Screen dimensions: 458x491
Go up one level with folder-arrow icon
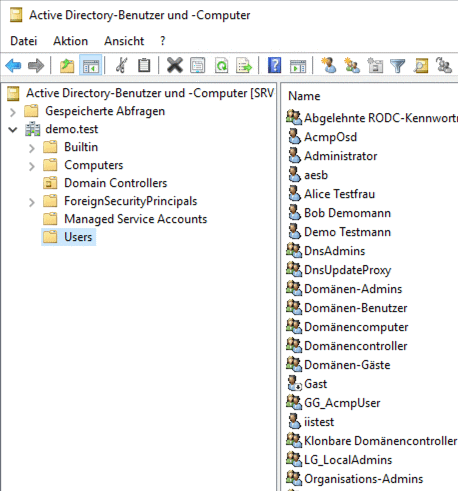[x=67, y=65]
